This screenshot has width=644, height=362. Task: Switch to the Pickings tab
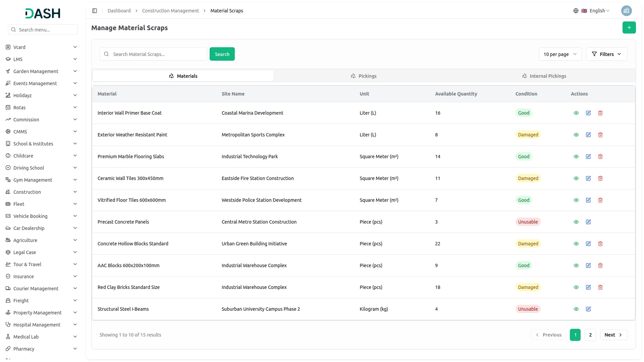tap(364, 76)
